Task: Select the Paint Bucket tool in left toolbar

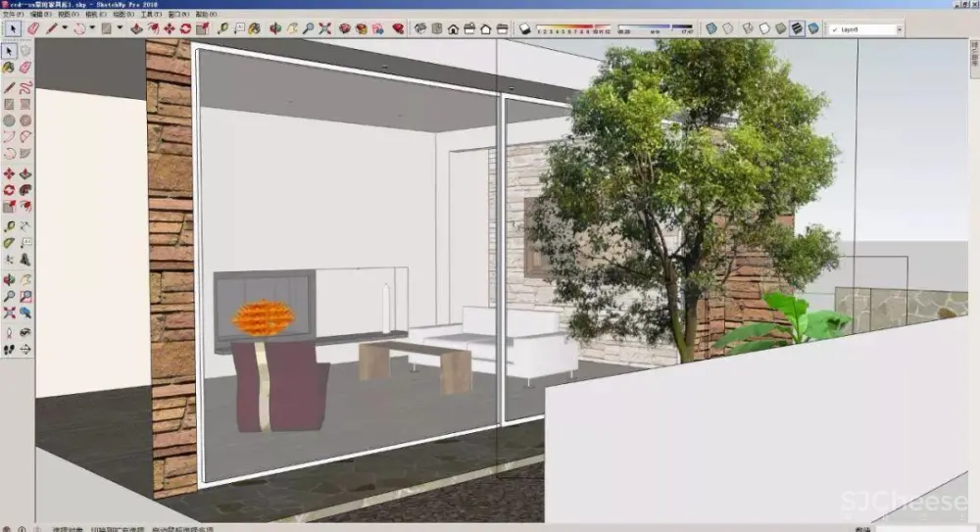Action: point(9,68)
